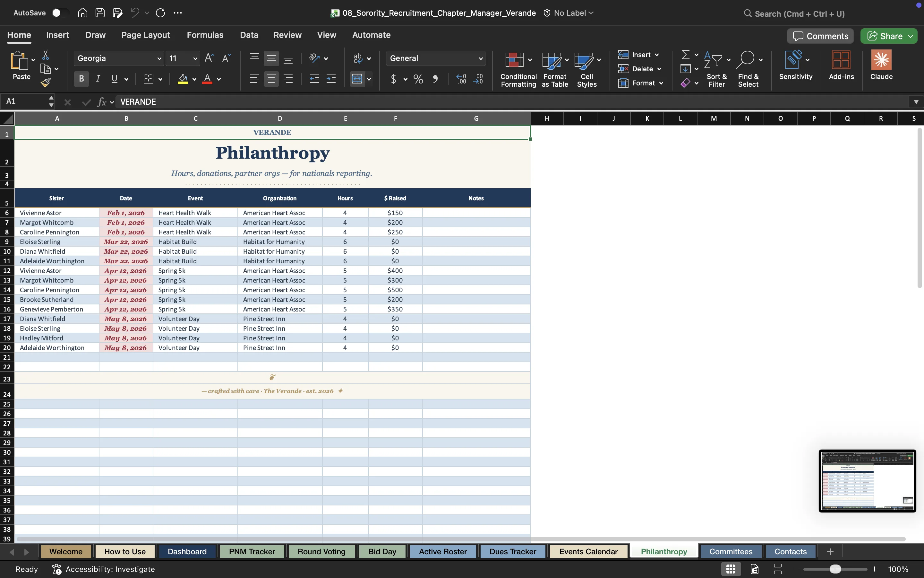The height and width of the screenshot is (578, 924).
Task: Toggle Middle Align
Action: tap(271, 58)
